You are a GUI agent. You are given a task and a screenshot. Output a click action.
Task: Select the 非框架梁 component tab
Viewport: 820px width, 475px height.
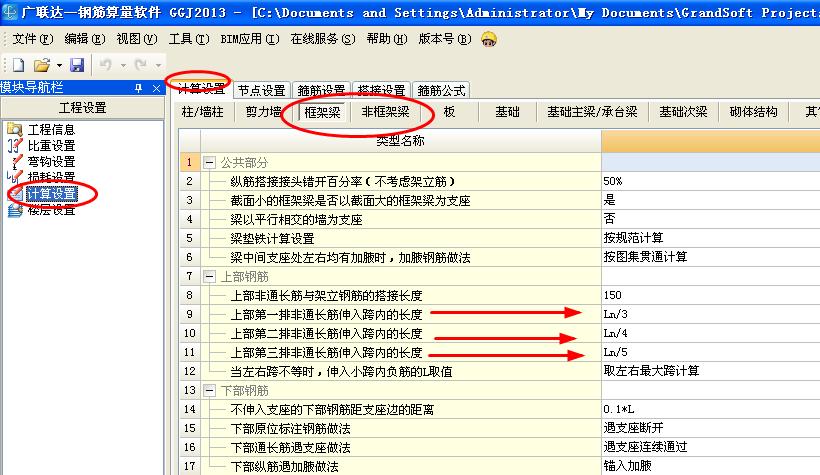[x=385, y=112]
